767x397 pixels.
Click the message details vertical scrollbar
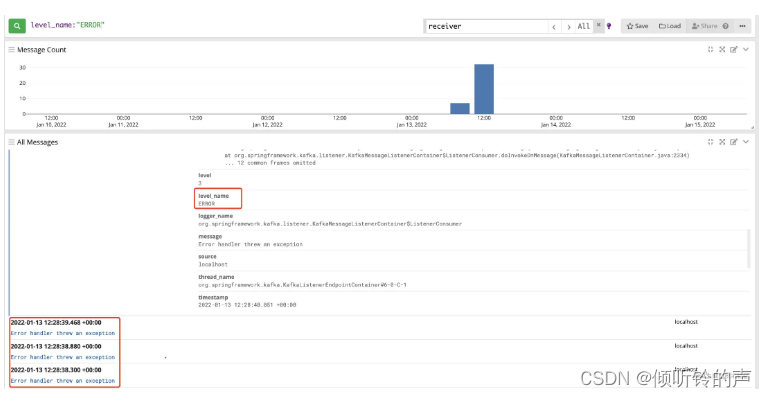point(748,249)
